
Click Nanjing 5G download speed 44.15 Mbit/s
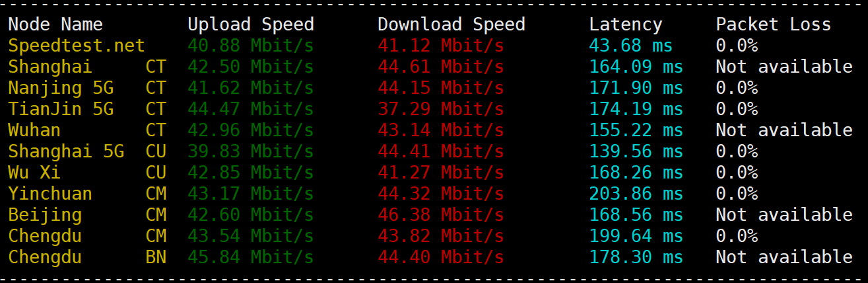coord(441,88)
